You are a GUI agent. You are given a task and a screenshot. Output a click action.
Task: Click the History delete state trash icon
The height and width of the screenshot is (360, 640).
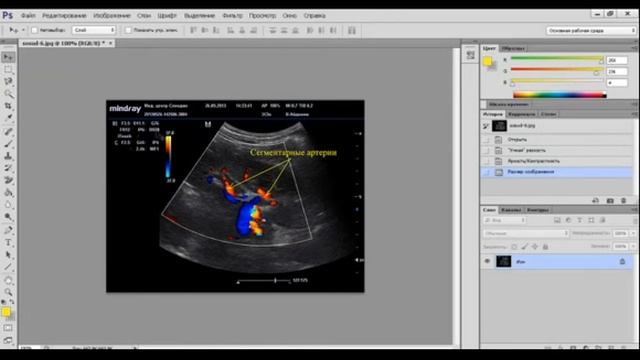623,200
